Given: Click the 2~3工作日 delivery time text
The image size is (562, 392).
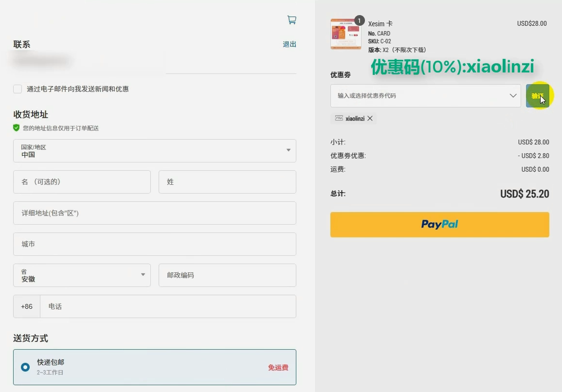Looking at the screenshot, I should point(50,372).
